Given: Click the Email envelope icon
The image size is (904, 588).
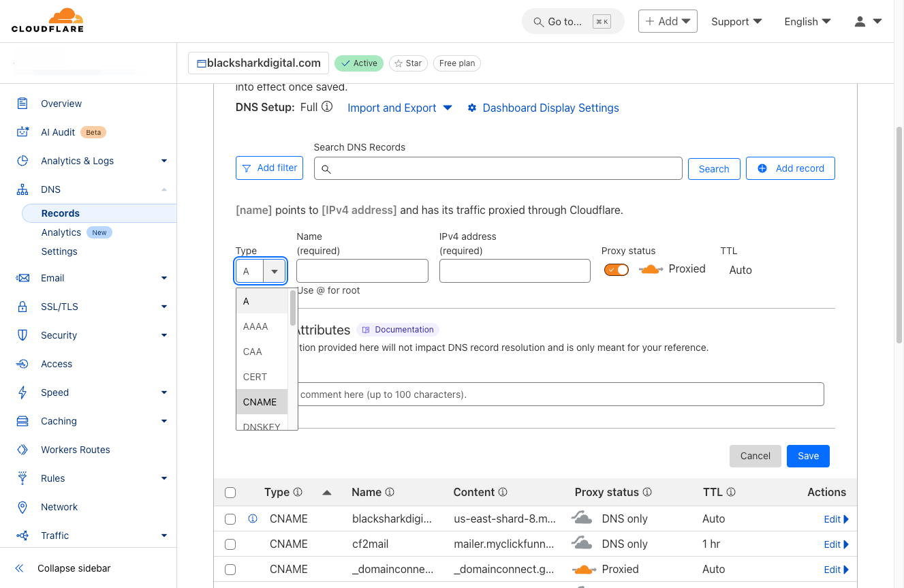Looking at the screenshot, I should point(22,278).
